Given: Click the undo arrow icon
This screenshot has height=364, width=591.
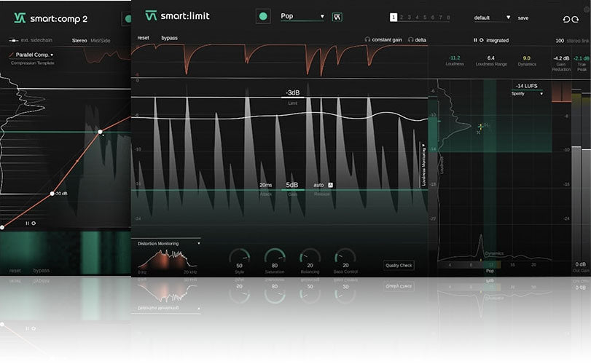Looking at the screenshot, I should [566, 19].
